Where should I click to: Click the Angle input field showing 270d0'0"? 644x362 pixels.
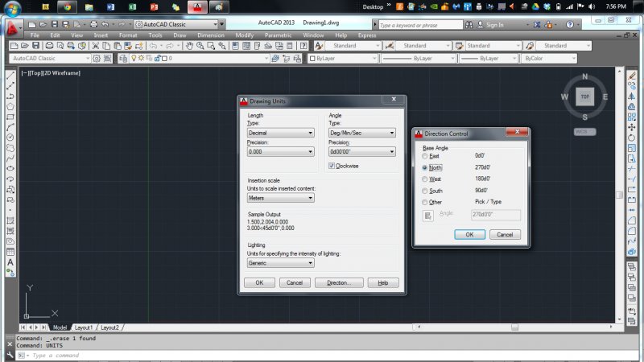(x=495, y=214)
